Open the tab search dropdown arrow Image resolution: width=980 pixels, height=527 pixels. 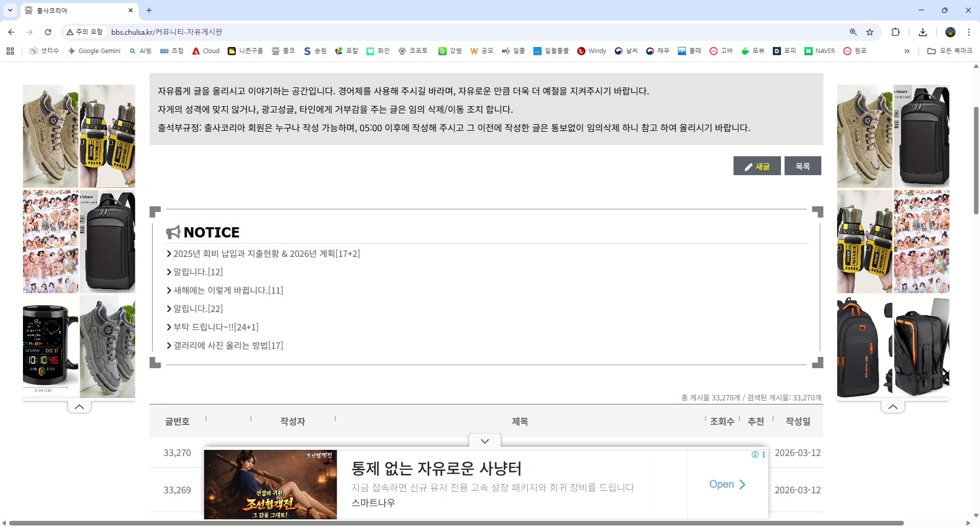click(x=10, y=10)
